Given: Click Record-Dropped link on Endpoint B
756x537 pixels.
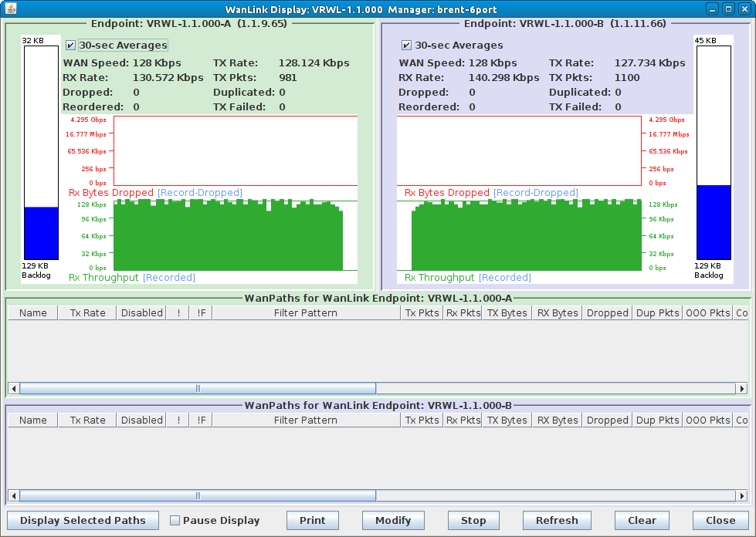Looking at the screenshot, I should point(536,193).
